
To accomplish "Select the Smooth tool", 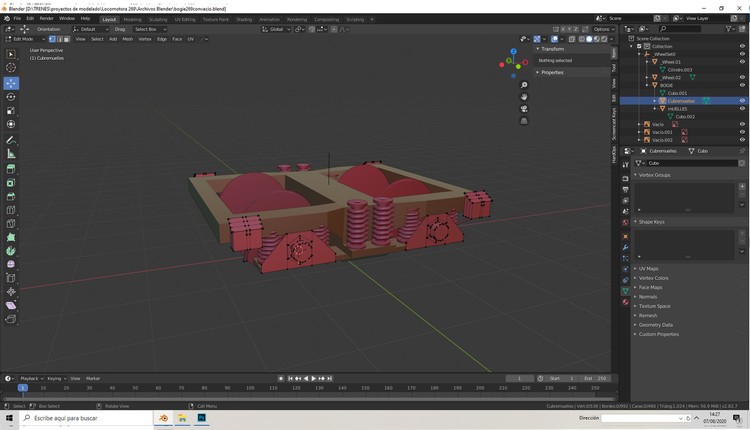I will [x=11, y=265].
